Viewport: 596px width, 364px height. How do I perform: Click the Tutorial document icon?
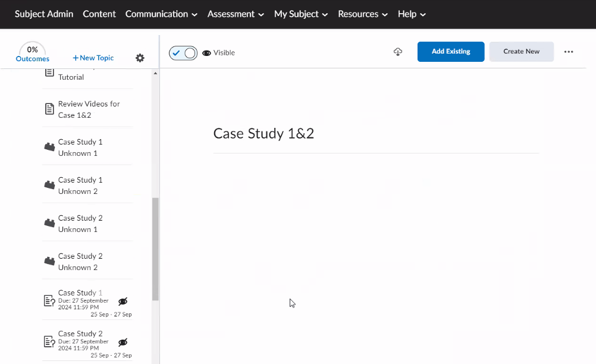[x=49, y=72]
